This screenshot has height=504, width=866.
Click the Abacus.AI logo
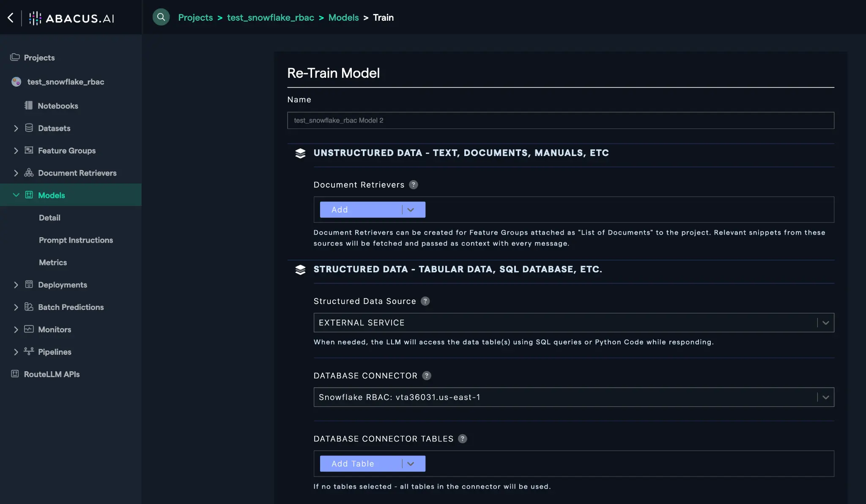coord(71,18)
